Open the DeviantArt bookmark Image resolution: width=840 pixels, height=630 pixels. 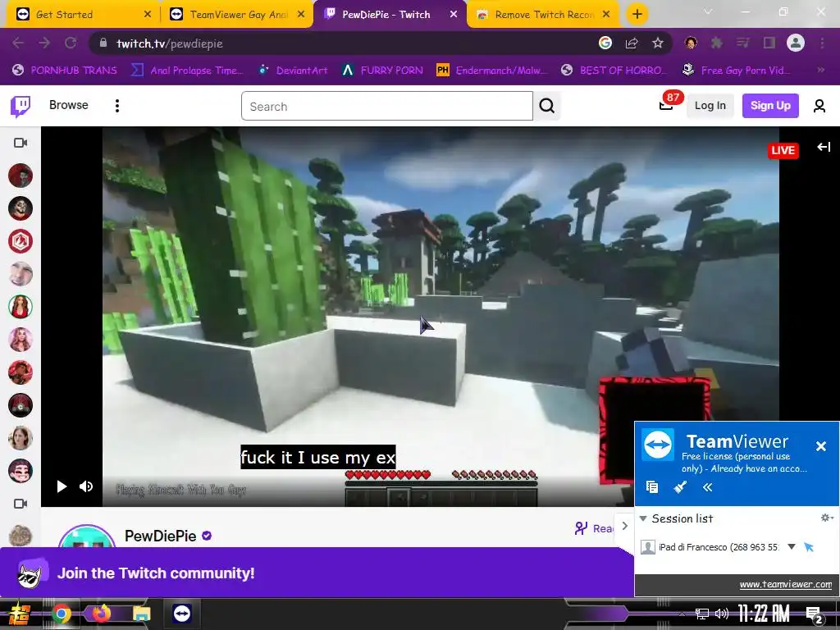(x=293, y=71)
